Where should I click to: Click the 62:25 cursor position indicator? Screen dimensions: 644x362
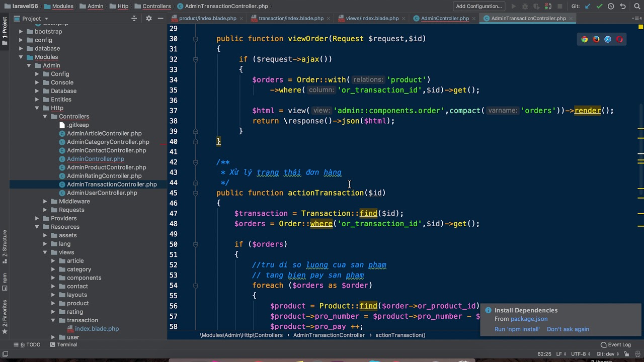[544, 354]
